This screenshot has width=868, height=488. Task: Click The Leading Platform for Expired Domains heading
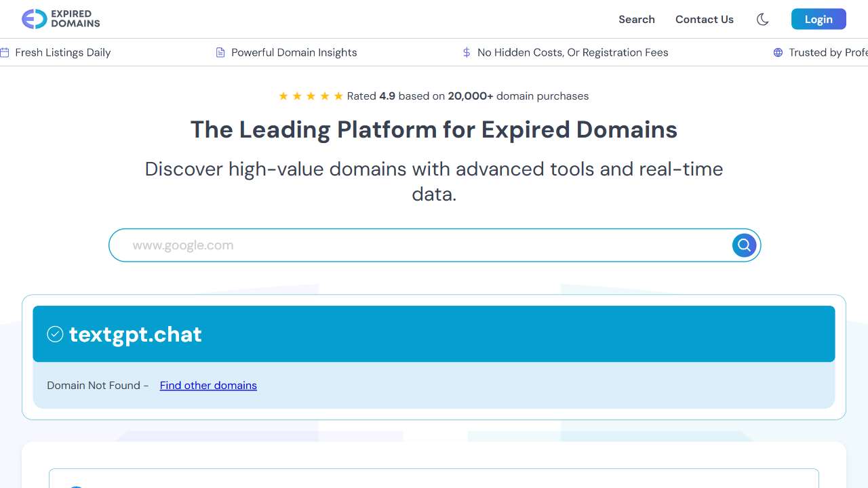pos(434,129)
